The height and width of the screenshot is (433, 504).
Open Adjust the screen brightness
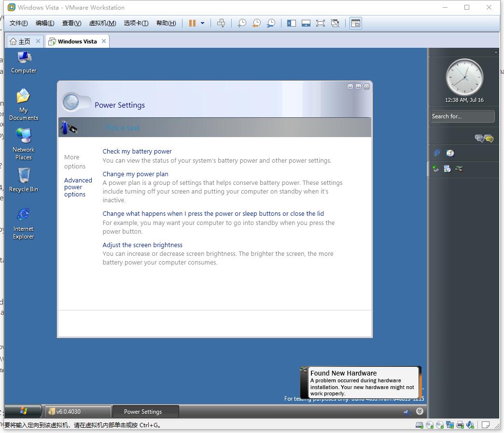coord(142,245)
